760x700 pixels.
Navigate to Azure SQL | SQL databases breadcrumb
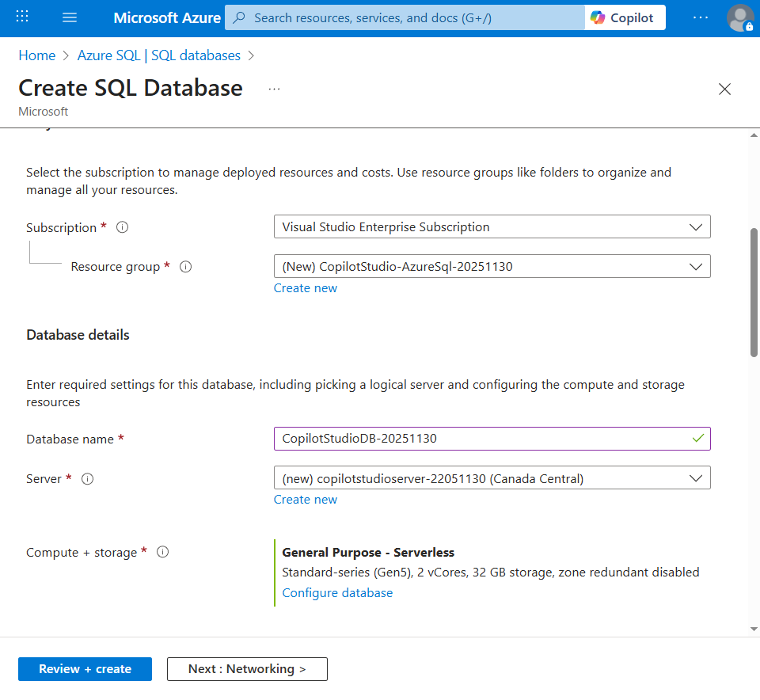click(x=158, y=55)
